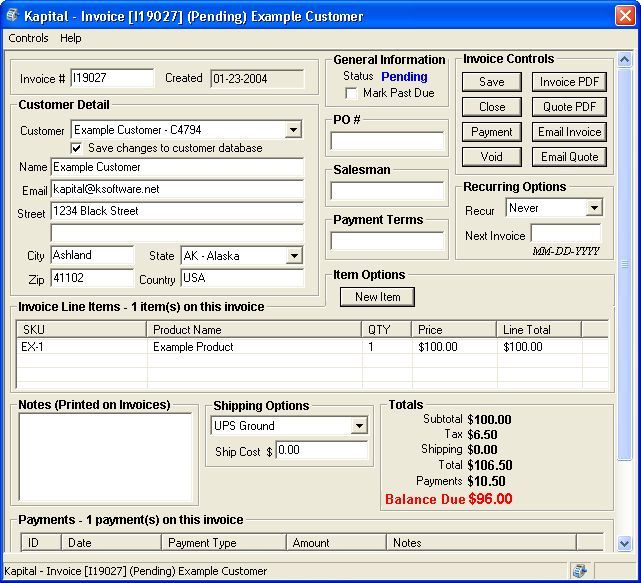Add a line with New Item button
Viewport: 641px width, 583px height.
coord(377,297)
